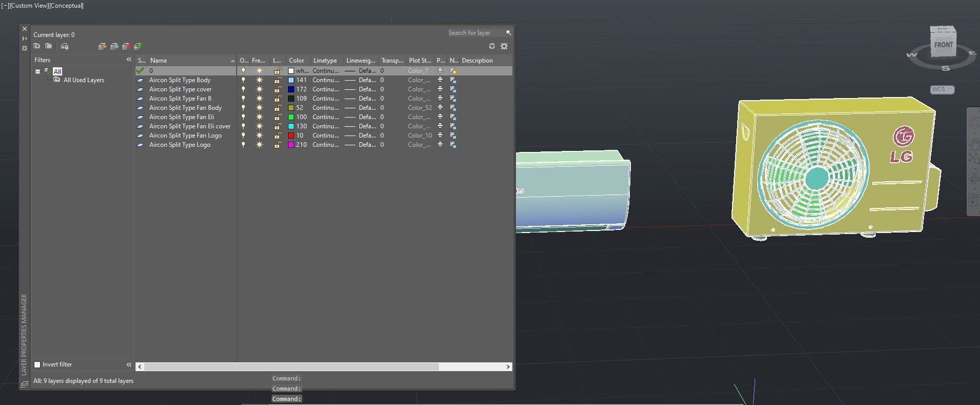The image size is (980, 405).
Task: Lock the Aircon Split Type Fan Body layer
Action: pos(277,108)
